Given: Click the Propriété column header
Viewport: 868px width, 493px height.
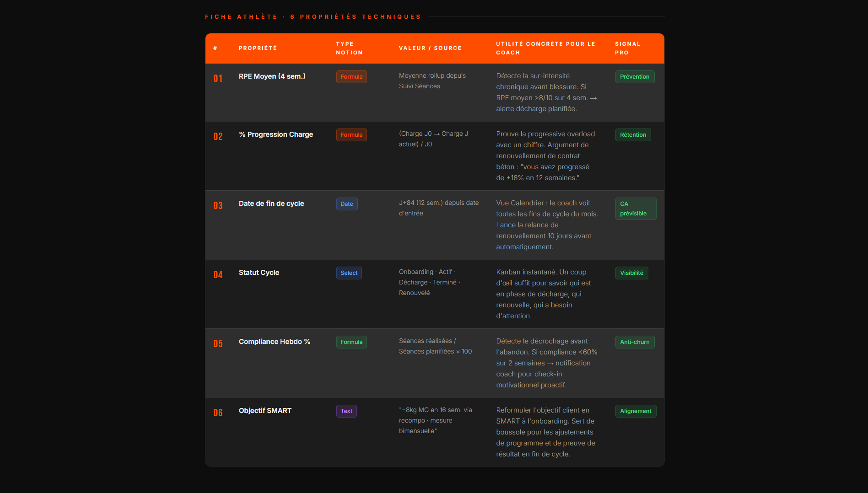Looking at the screenshot, I should click(258, 48).
